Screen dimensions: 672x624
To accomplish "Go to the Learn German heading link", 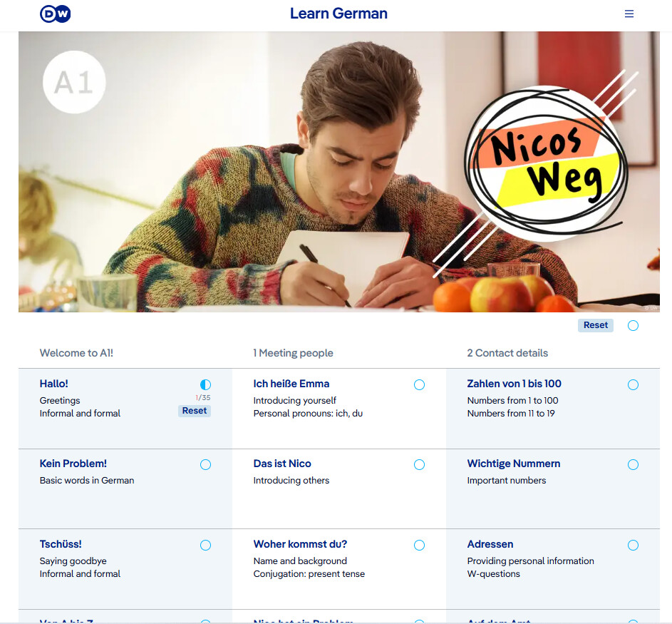I will coord(338,14).
